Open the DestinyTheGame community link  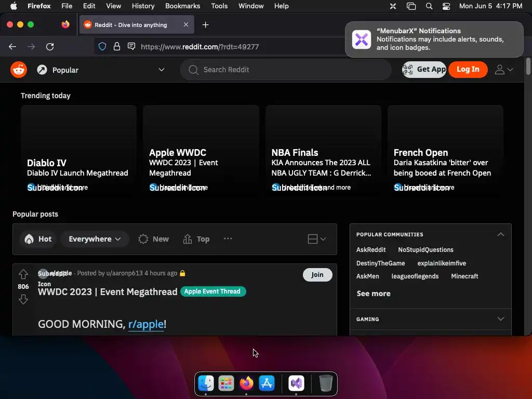click(380, 263)
